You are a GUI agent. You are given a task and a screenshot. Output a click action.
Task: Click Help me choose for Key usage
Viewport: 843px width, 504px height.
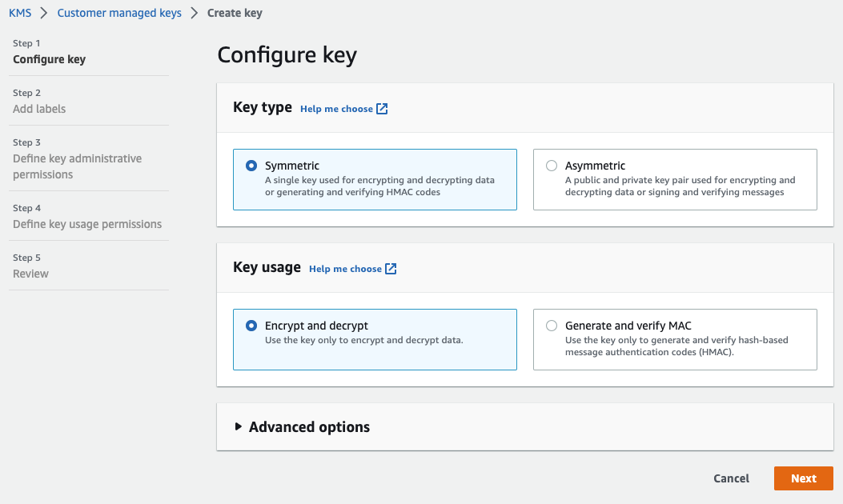[x=345, y=269]
